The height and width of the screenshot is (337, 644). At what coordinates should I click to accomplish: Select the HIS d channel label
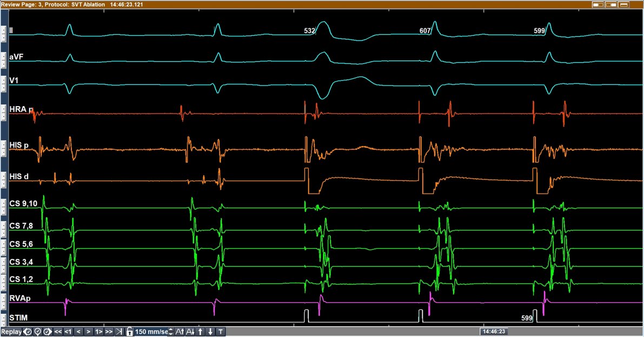point(19,177)
